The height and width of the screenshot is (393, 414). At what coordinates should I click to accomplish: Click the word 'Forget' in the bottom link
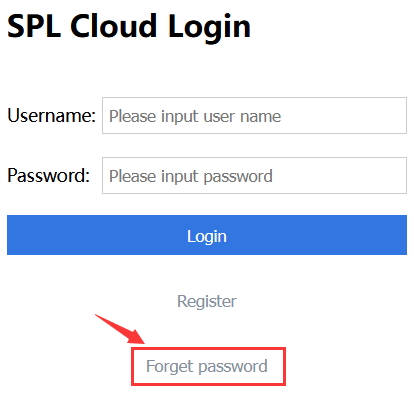170,366
